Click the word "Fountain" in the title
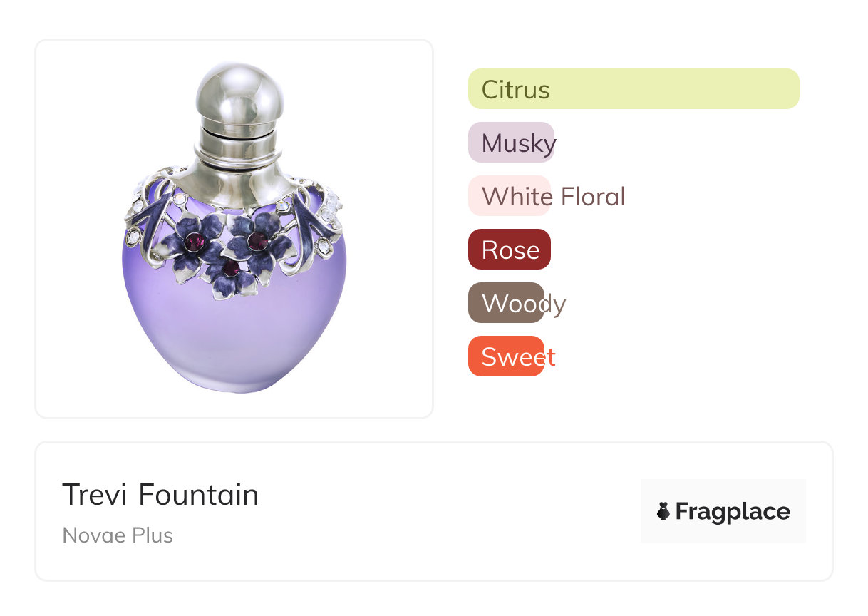Screen dimensions: 868x616 tap(198, 495)
